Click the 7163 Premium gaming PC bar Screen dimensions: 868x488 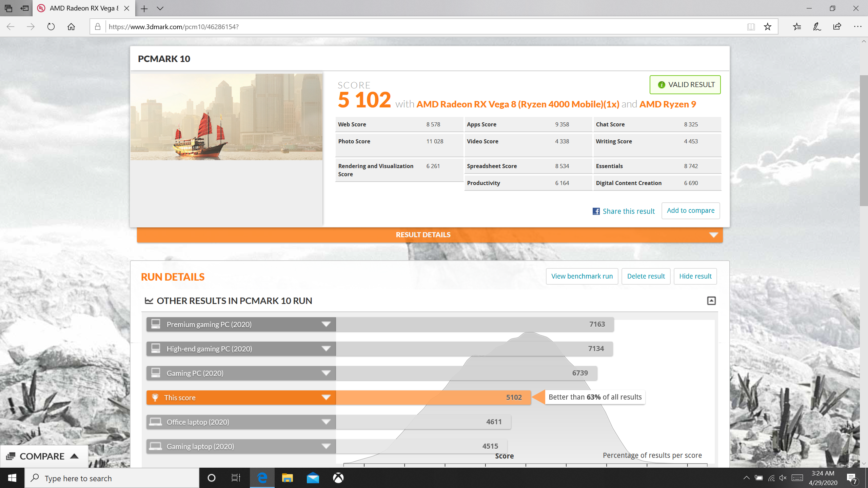point(475,324)
